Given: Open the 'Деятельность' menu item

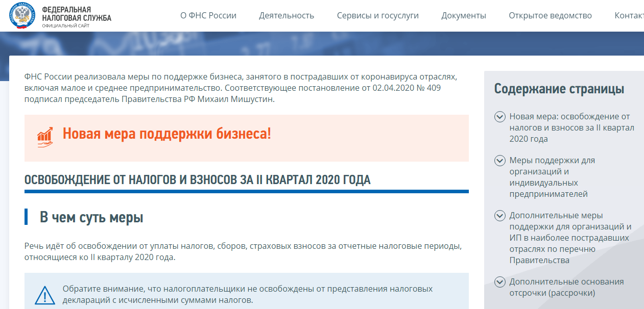Looking at the screenshot, I should click(287, 15).
